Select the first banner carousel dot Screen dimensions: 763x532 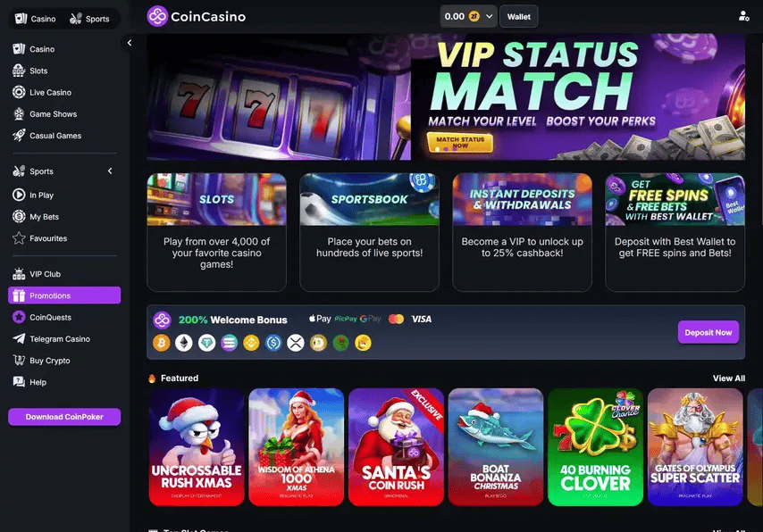pos(437,149)
